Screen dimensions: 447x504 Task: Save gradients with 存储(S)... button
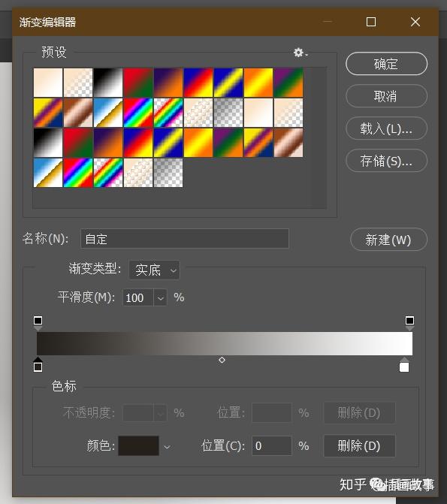click(x=386, y=161)
